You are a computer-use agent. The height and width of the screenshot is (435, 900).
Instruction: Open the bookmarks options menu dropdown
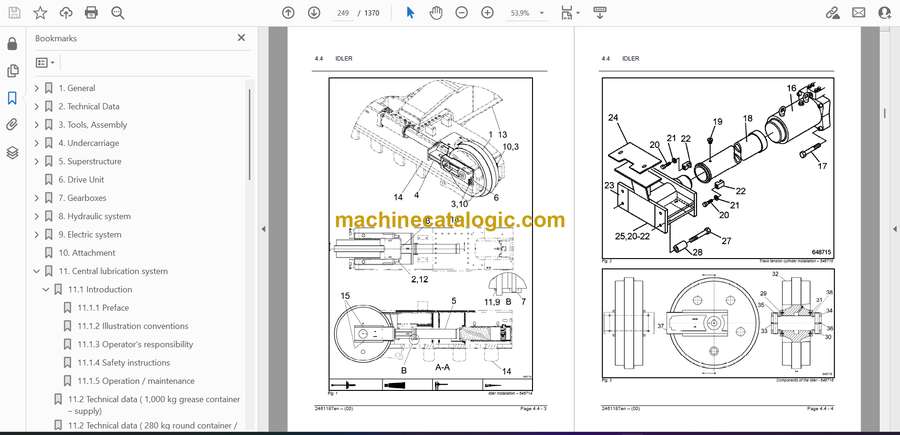tap(46, 62)
